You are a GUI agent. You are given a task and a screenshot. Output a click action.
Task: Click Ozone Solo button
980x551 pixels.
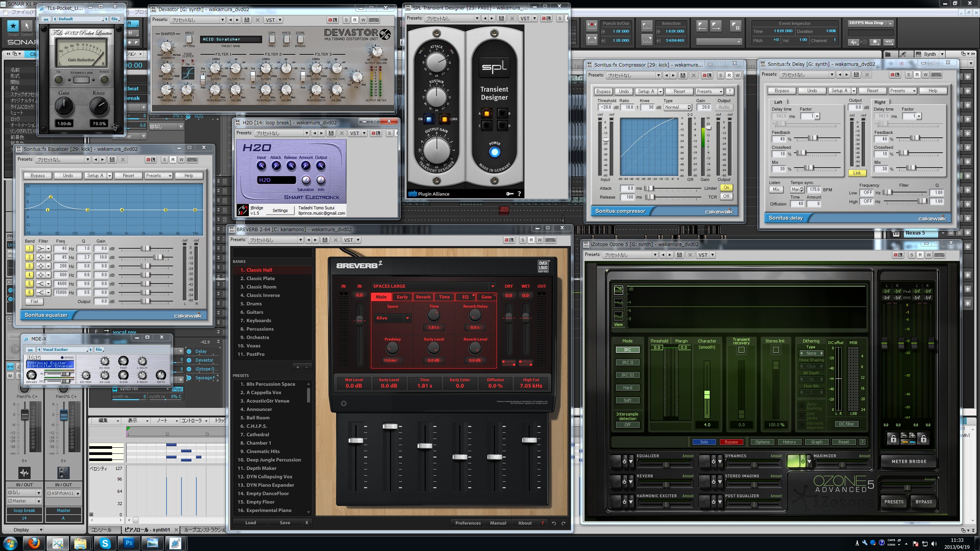704,442
